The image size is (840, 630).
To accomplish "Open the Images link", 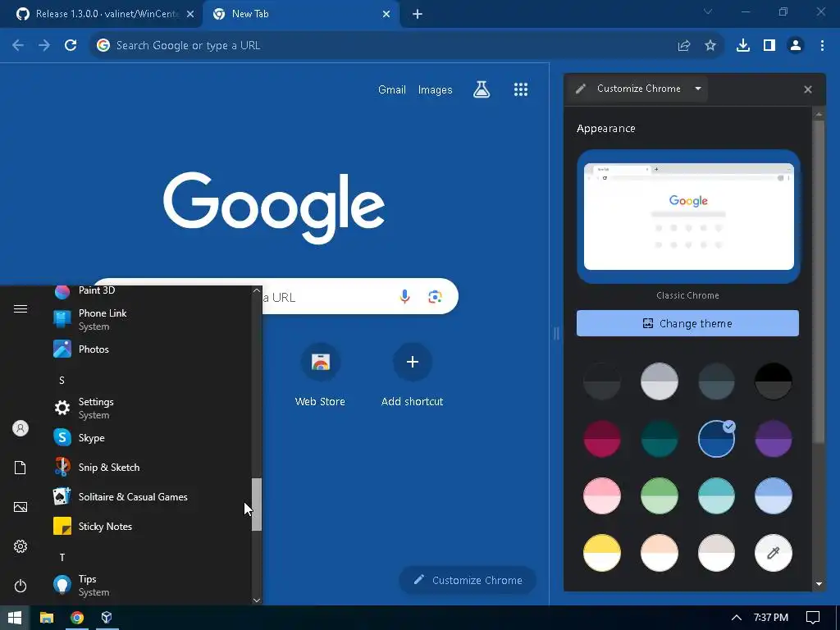I will [x=435, y=89].
